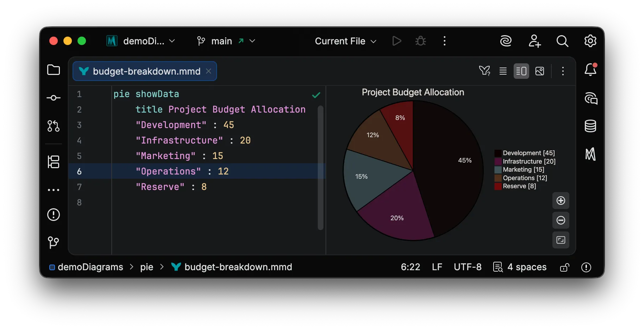Screen dimensions: 644x330
Task: Click the pie breadcrumb in navigation bar
Action: coord(147,267)
